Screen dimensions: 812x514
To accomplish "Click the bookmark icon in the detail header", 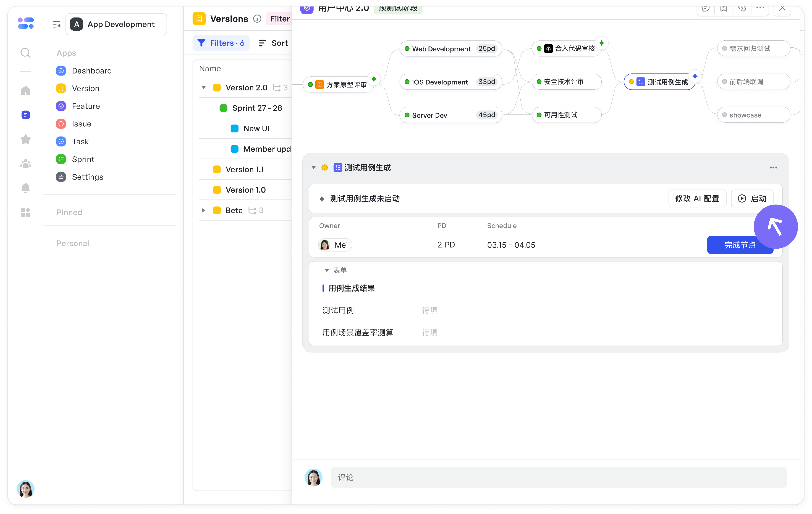I will [x=724, y=8].
